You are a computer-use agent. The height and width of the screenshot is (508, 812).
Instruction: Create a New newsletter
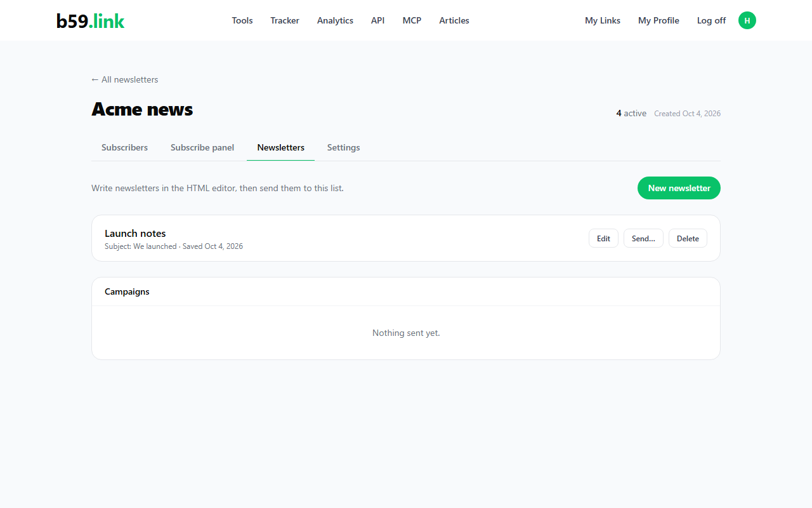[679, 188]
